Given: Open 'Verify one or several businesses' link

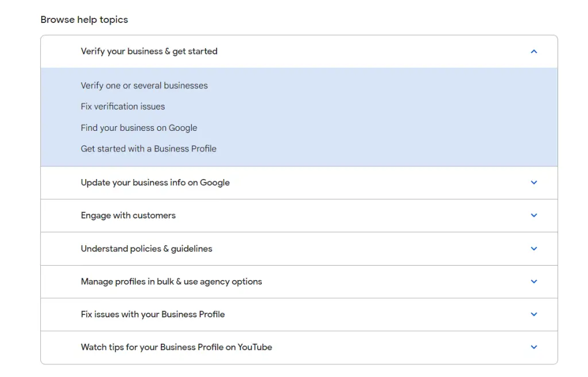Looking at the screenshot, I should pyautogui.click(x=144, y=85).
